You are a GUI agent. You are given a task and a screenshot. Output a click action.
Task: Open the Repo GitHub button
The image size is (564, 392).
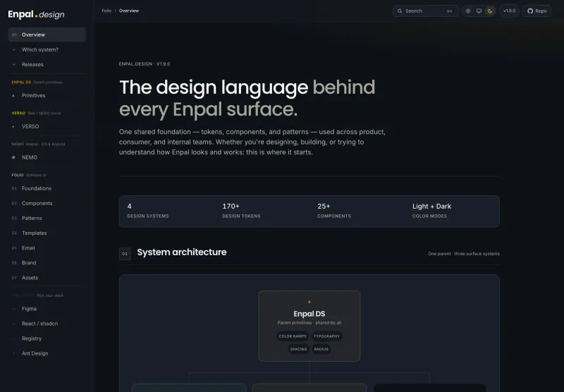(537, 11)
